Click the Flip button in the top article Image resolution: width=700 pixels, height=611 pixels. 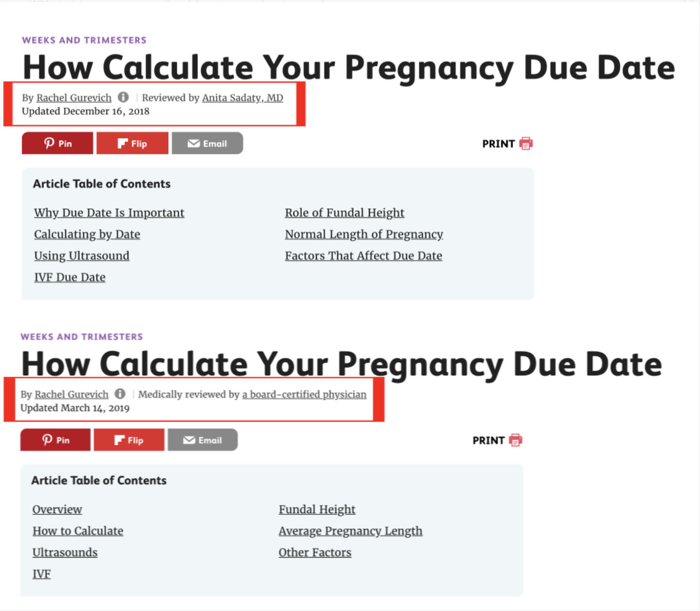pos(132,144)
